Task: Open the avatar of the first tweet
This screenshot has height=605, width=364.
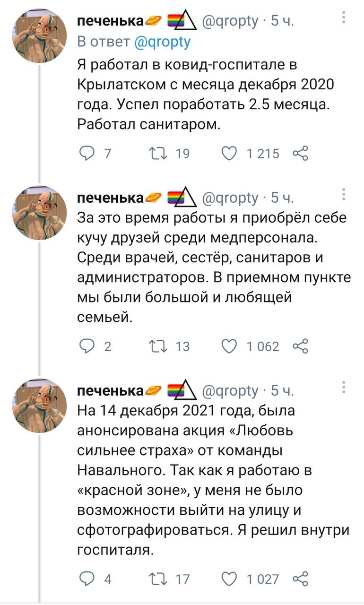Action: pyautogui.click(x=39, y=35)
